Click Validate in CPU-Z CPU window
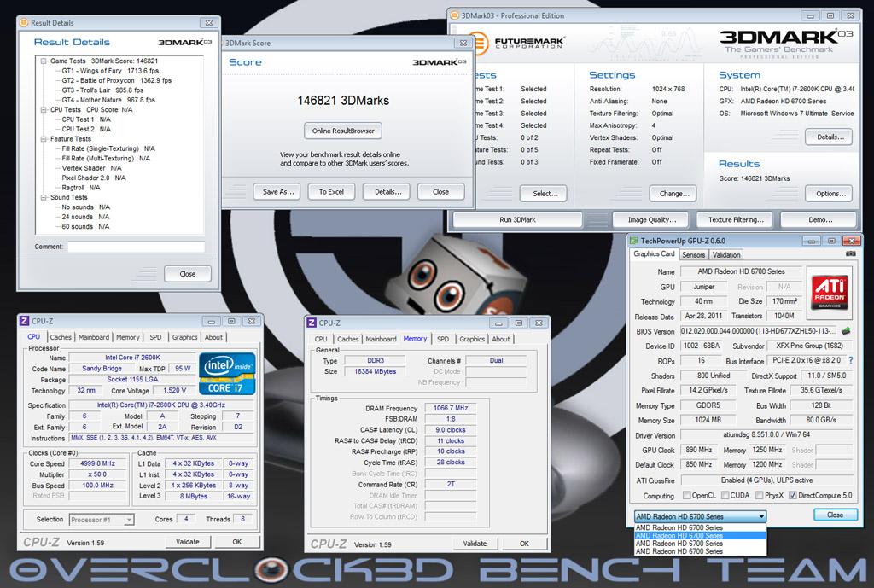This screenshot has height=588, width=874. pyautogui.click(x=188, y=542)
